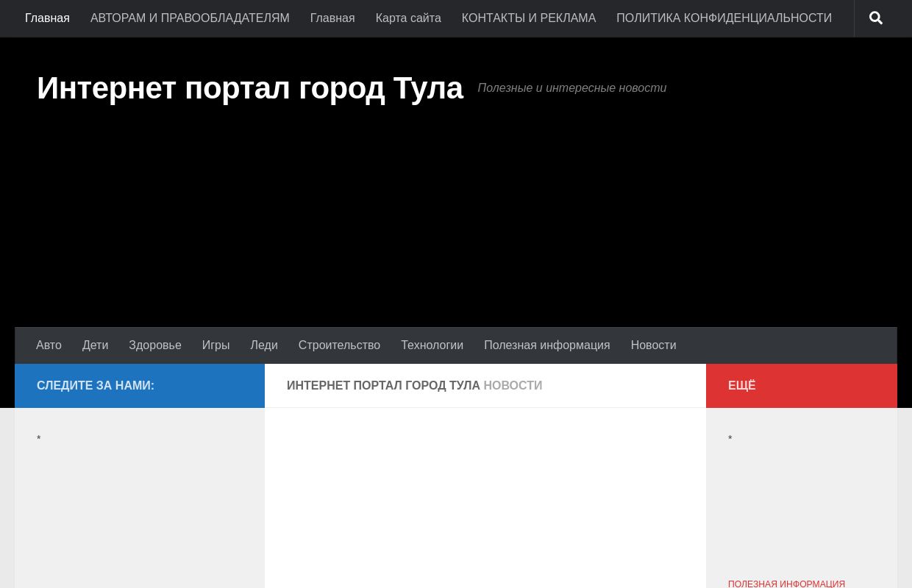Open Полезная информация in category navigation
This screenshot has width=912, height=588.
pyautogui.click(x=546, y=345)
